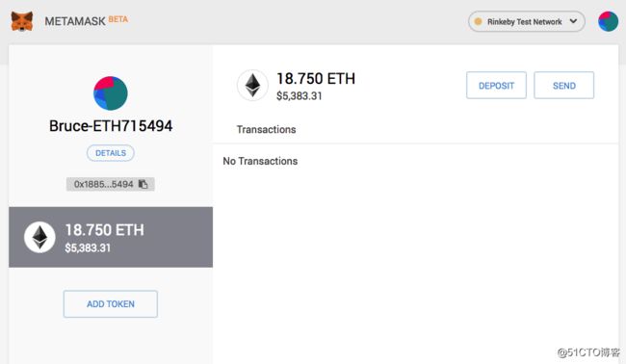626x364 pixels.
Task: Click the No Transactions message
Action: click(260, 161)
